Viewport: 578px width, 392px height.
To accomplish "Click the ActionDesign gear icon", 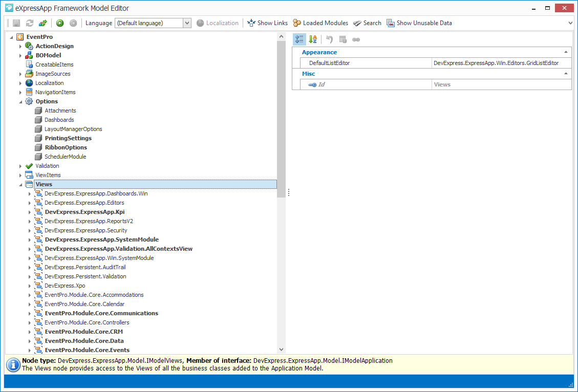I will click(x=29, y=46).
